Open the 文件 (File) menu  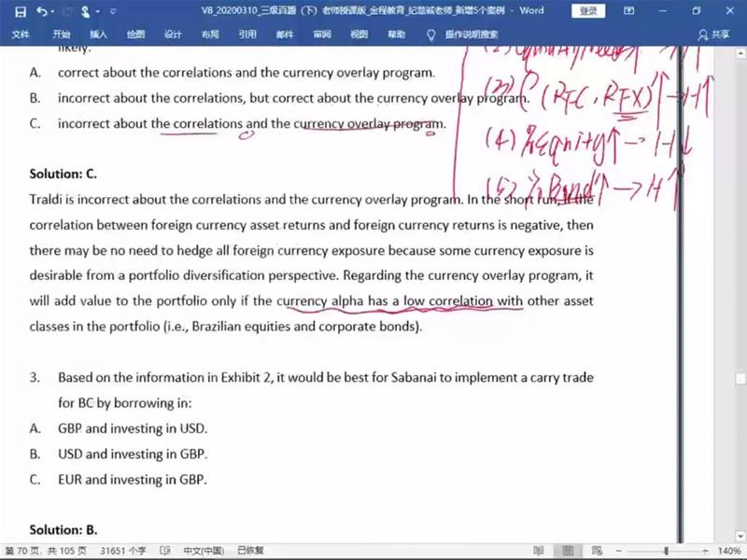pos(21,35)
